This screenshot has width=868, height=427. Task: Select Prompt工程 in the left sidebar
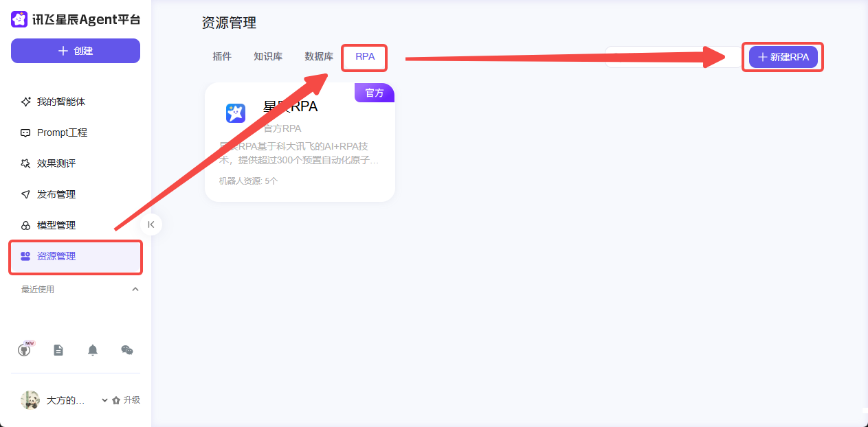click(x=63, y=132)
